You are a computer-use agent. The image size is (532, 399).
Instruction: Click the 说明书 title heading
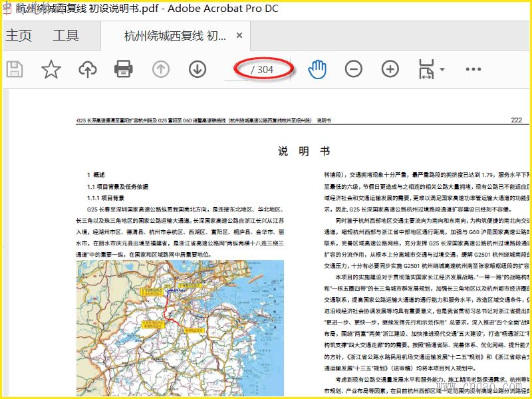(x=304, y=152)
